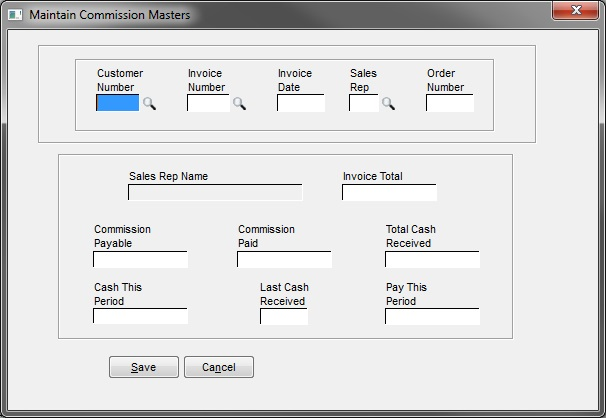This screenshot has height=418, width=606.
Task: Click the Maintain Commission Masters title text
Action: click(110, 15)
